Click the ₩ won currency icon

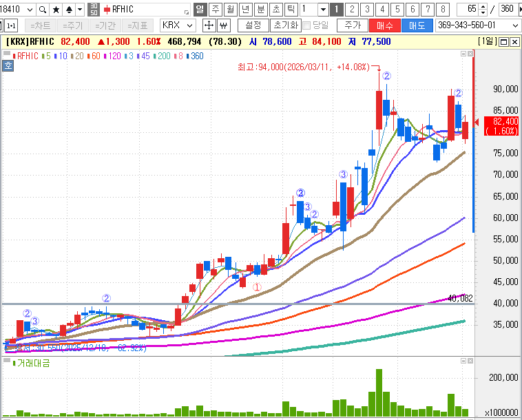coord(224,25)
